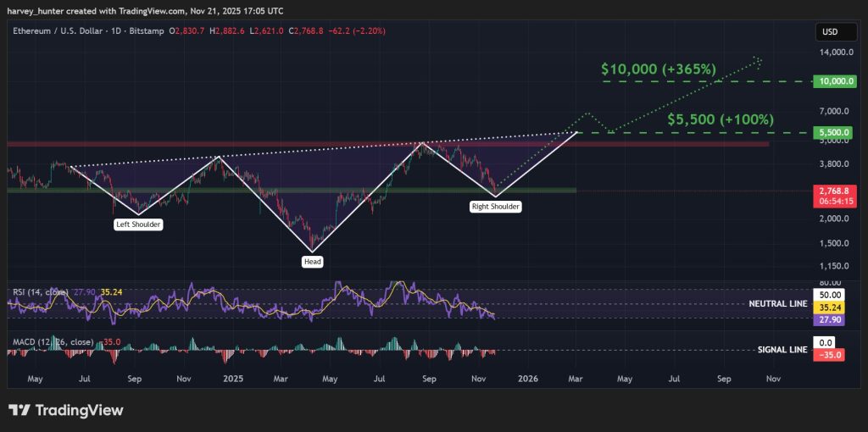The image size is (868, 432).
Task: Select the Left Shoulder label
Action: click(x=138, y=224)
